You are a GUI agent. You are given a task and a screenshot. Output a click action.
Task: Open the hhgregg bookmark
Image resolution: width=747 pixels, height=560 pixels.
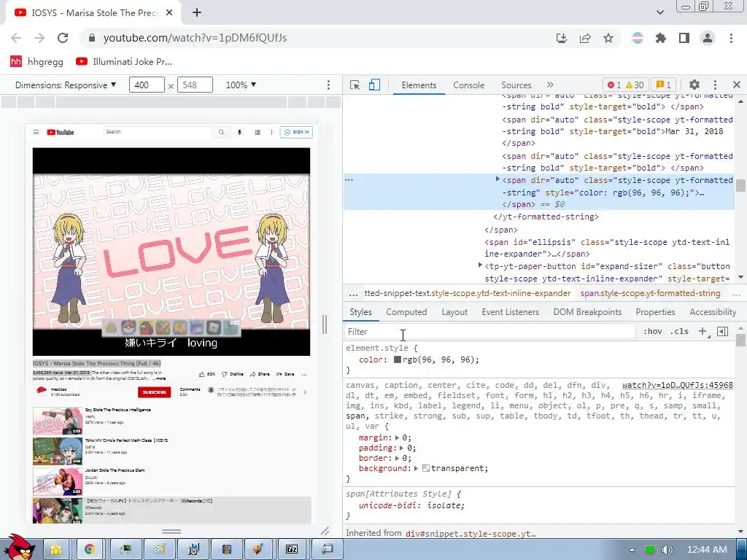point(37,61)
